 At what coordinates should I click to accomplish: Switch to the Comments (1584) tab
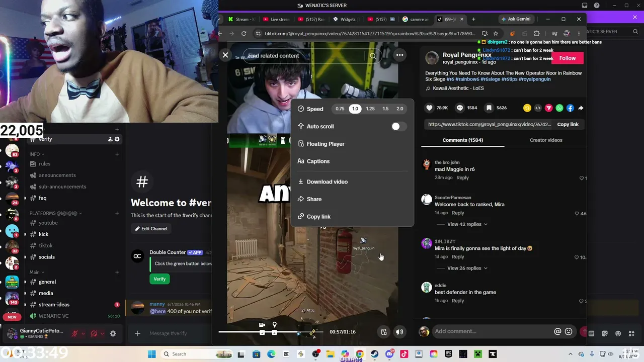coord(463,140)
